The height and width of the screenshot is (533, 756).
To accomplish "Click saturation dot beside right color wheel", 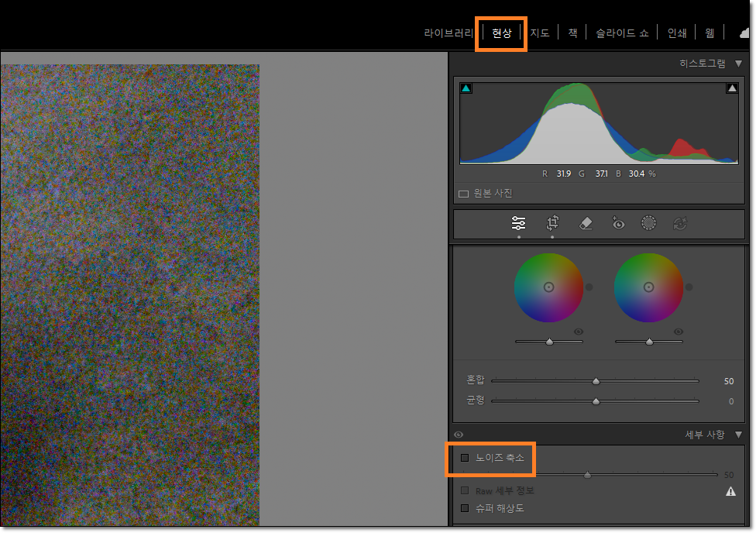I will coord(689,287).
